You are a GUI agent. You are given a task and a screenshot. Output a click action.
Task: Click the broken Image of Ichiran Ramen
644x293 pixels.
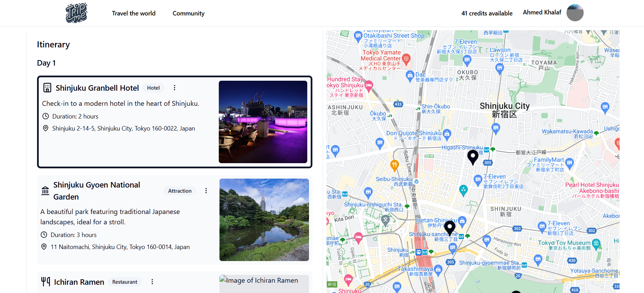point(264,284)
